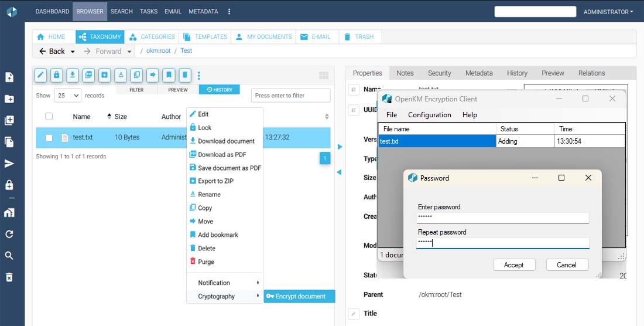Click the Press enter to filter box
This screenshot has height=326, width=644.
coord(290,96)
